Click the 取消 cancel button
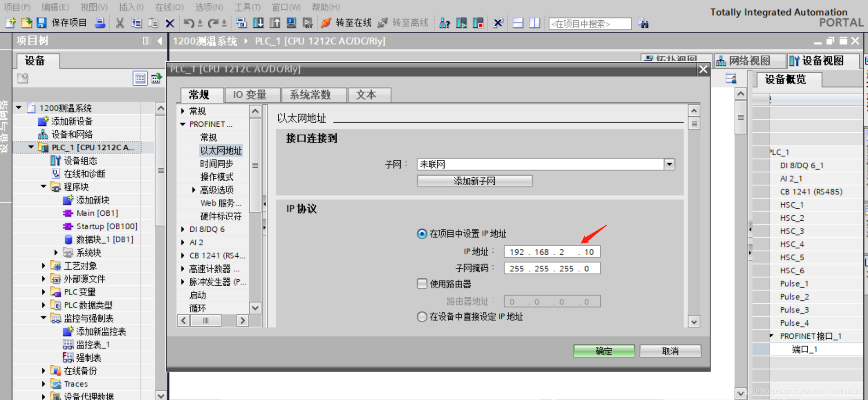868x400 pixels. click(x=670, y=351)
